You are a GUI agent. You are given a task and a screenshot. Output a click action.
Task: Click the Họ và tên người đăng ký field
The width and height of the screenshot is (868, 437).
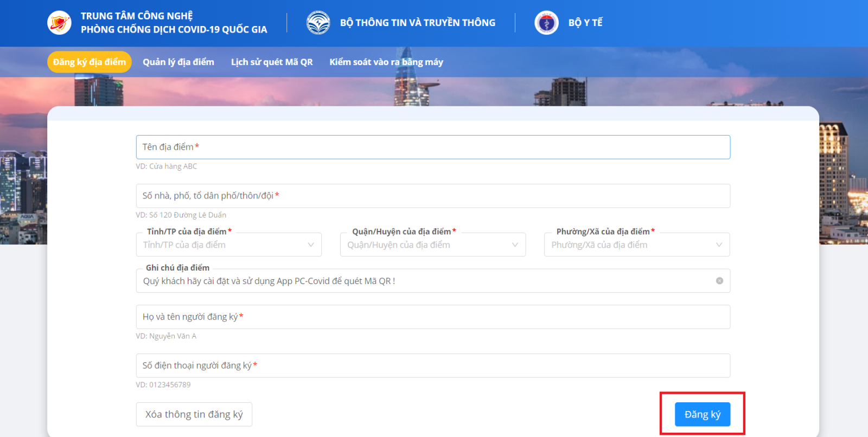click(x=433, y=317)
